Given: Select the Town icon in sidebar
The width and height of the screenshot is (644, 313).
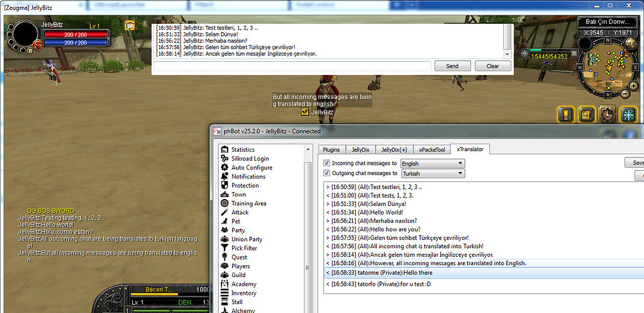Looking at the screenshot, I should (x=225, y=195).
